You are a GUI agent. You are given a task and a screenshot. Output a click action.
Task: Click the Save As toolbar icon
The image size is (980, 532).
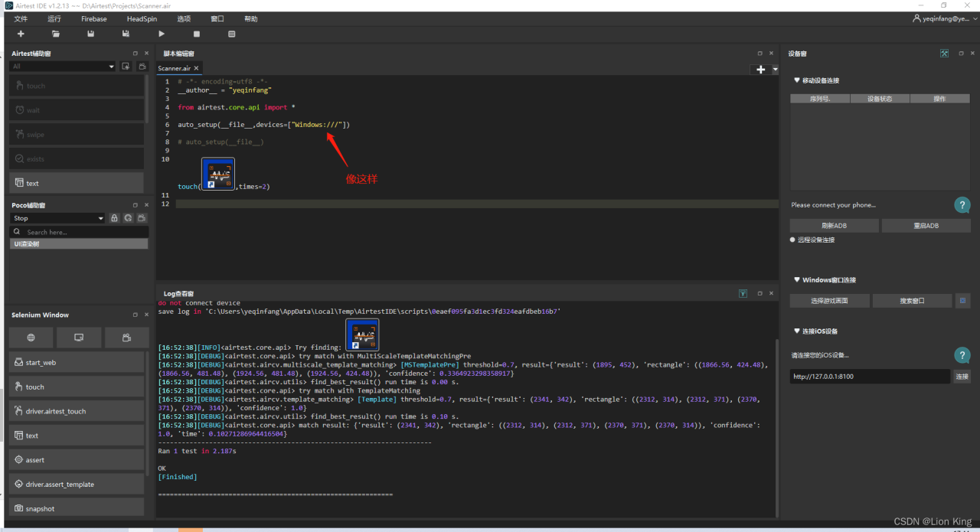click(126, 34)
